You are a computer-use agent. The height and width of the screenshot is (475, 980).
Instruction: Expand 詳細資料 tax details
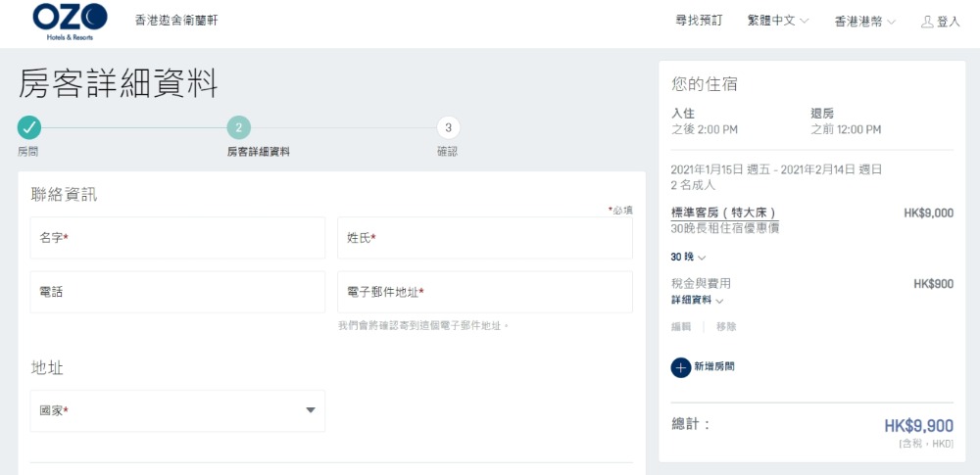click(x=698, y=301)
